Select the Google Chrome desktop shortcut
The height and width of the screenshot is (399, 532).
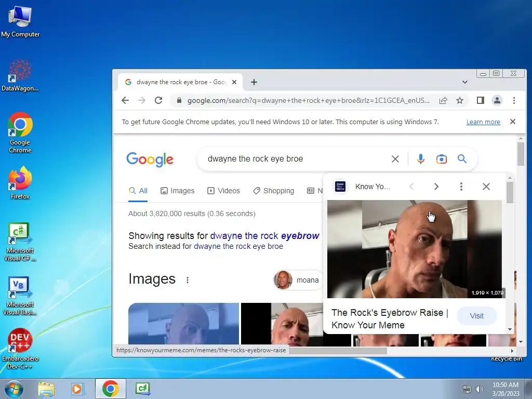(20, 132)
